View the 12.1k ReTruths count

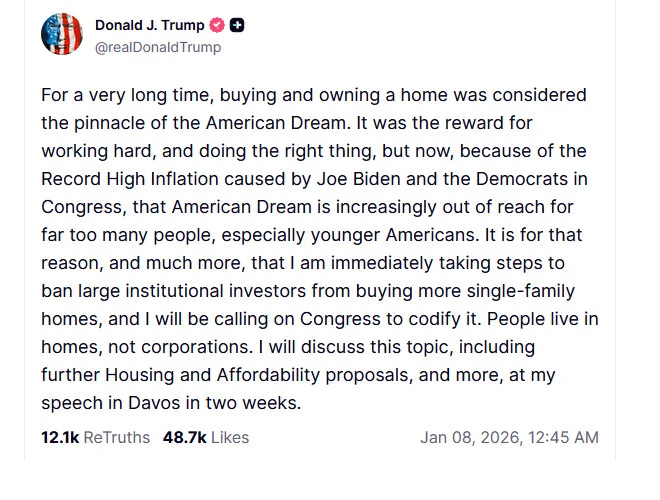coord(59,437)
